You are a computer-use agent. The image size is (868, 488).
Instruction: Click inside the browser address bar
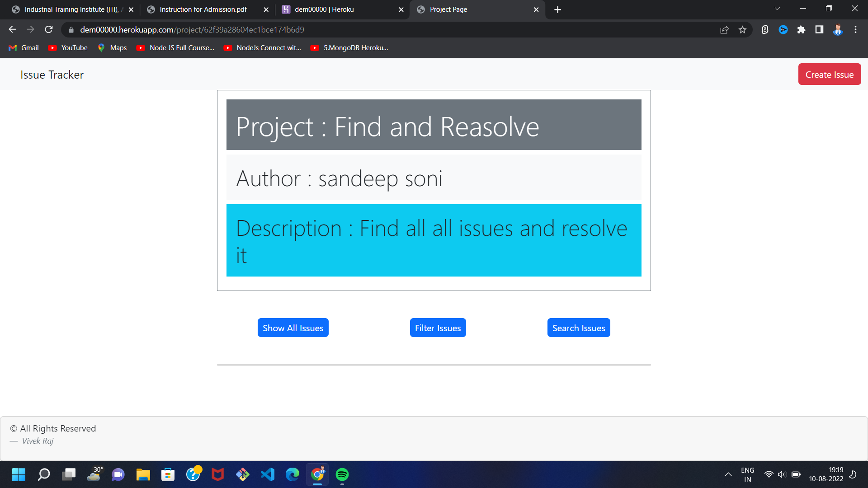click(271, 29)
